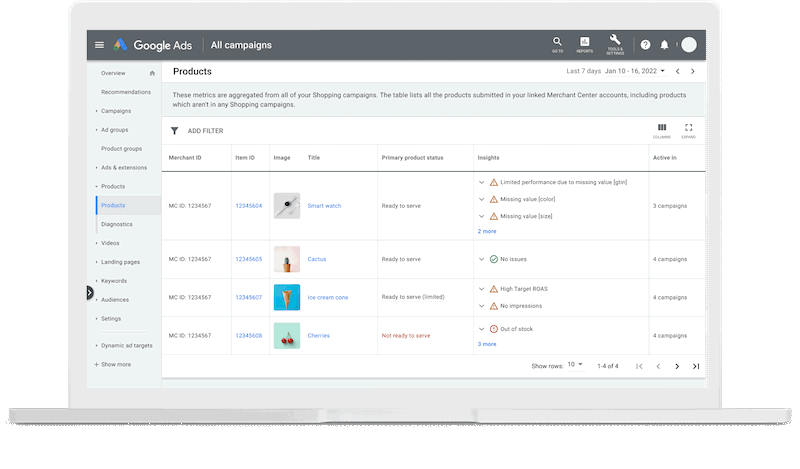
Task: Show 3 more insights for Cherries
Action: coord(487,344)
